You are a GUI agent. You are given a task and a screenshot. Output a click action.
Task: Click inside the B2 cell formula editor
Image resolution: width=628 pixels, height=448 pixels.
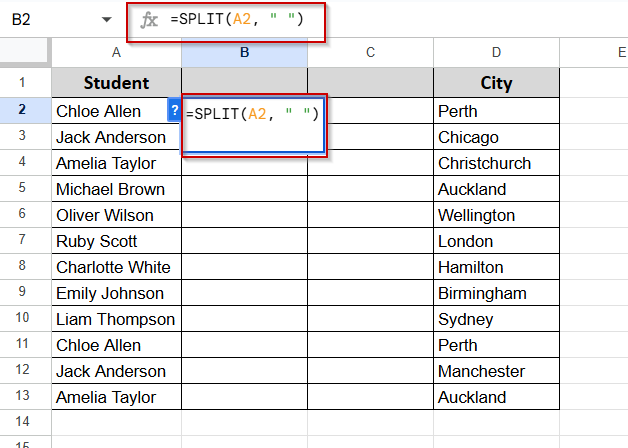tap(253, 125)
